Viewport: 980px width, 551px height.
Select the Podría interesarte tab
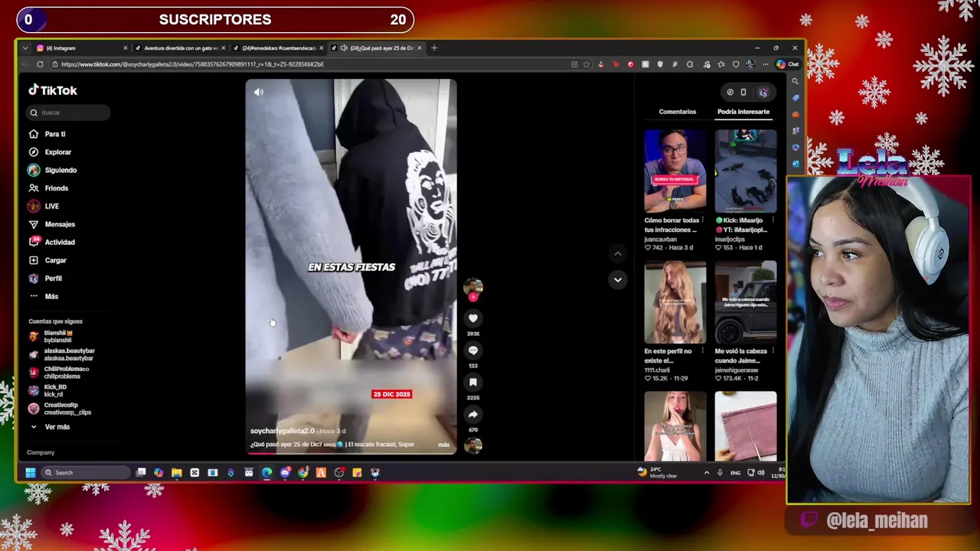coord(743,112)
